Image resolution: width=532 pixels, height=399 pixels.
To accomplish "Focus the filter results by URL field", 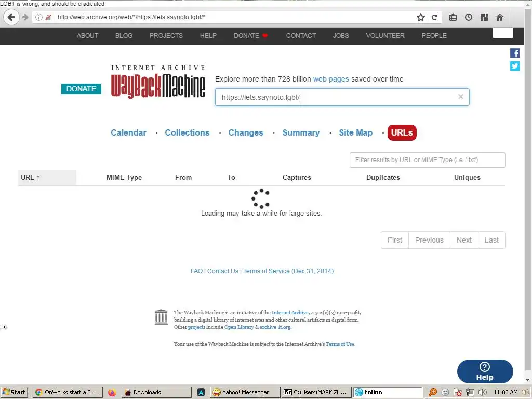I will (x=427, y=160).
